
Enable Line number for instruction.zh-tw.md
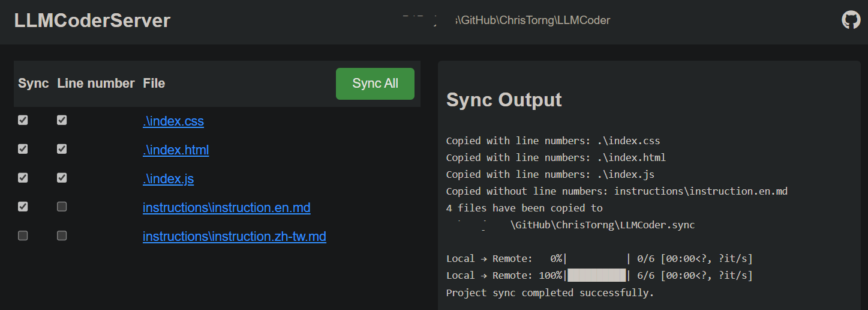click(62, 236)
